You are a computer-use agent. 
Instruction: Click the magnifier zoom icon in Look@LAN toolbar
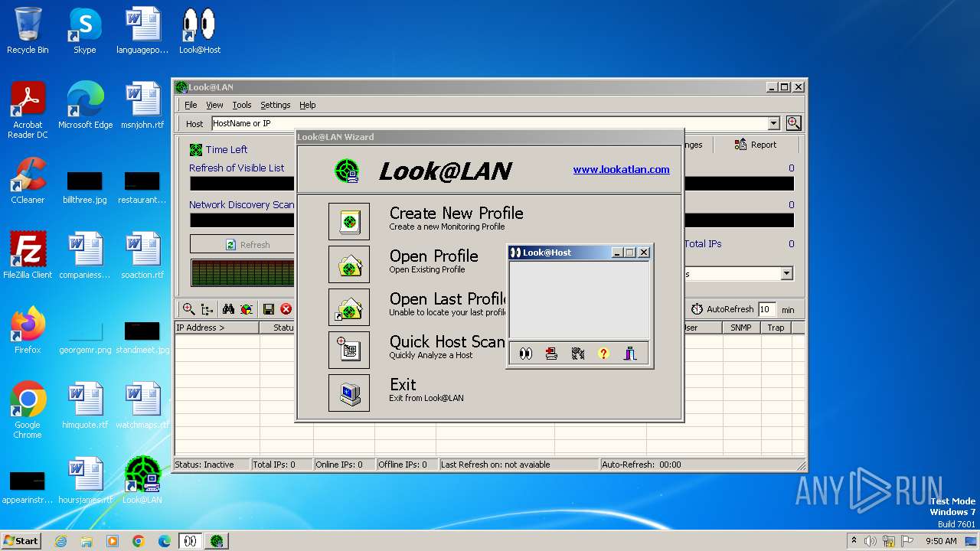(x=188, y=309)
